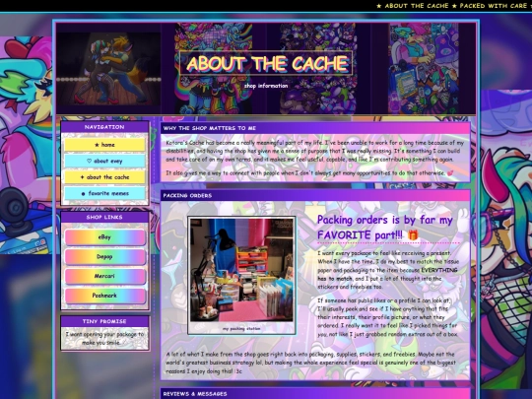Click the dancing characters header image
The height and width of the screenshot is (399, 532).
(x=108, y=69)
